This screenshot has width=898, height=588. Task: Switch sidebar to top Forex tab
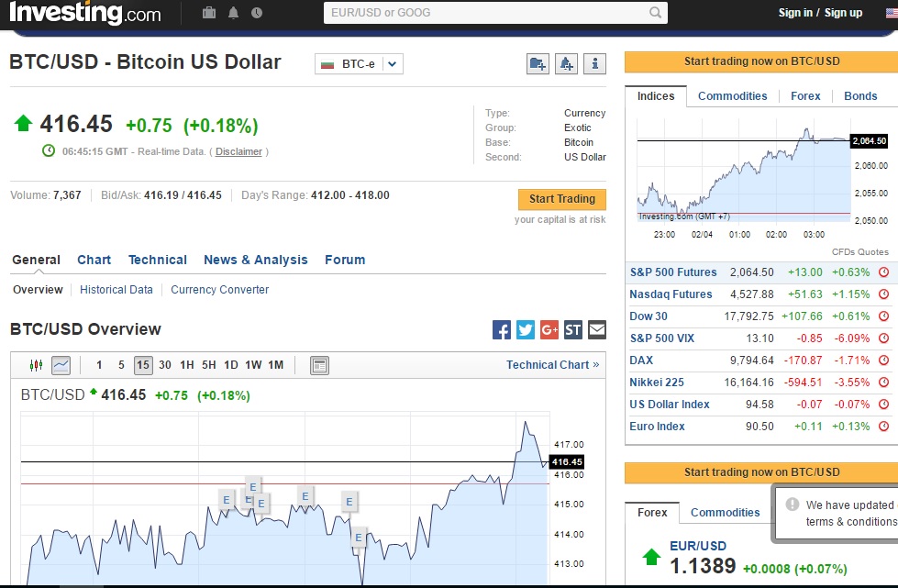805,96
